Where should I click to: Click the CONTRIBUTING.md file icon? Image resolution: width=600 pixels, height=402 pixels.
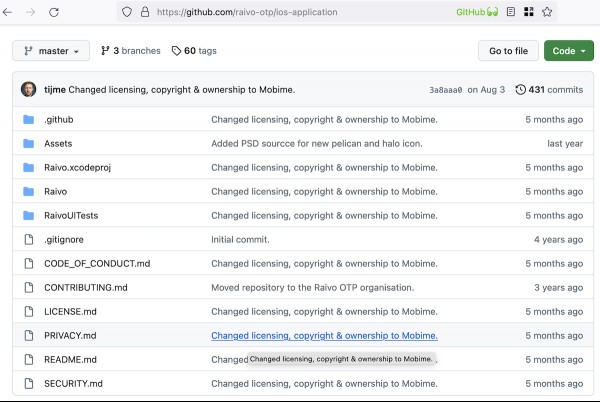coord(29,288)
